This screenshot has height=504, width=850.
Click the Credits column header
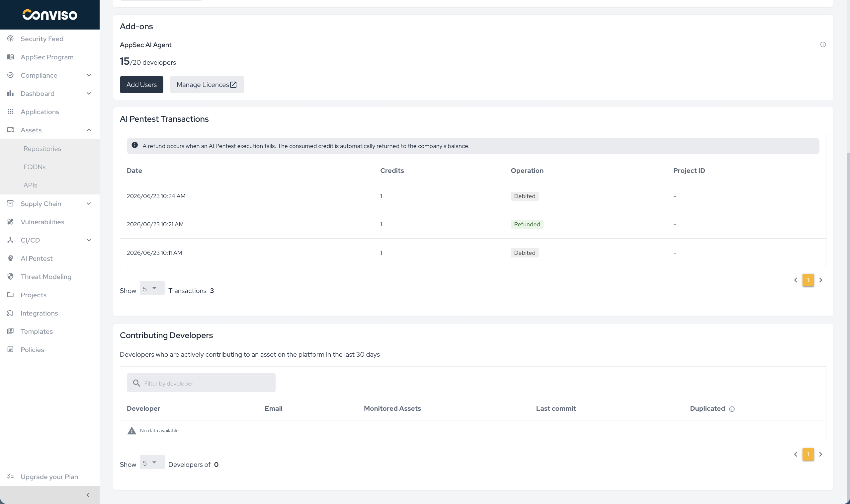click(x=392, y=171)
